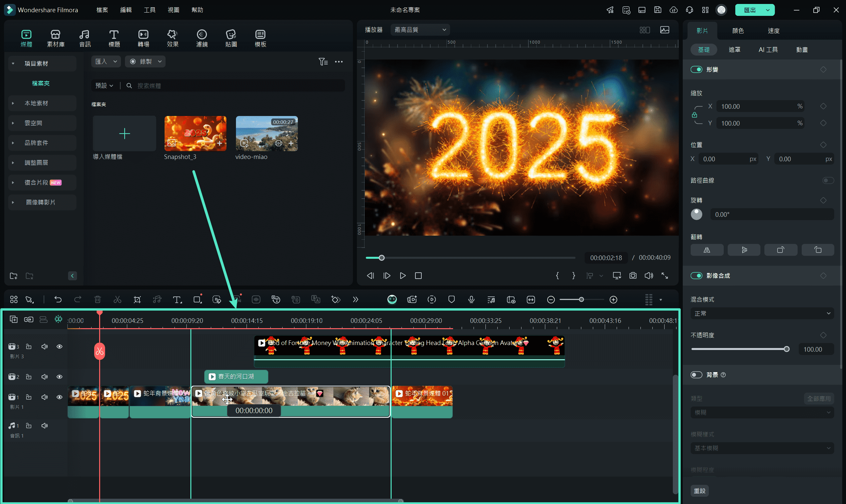Open the 匯入 import dropdown
The image size is (846, 504).
(x=106, y=61)
